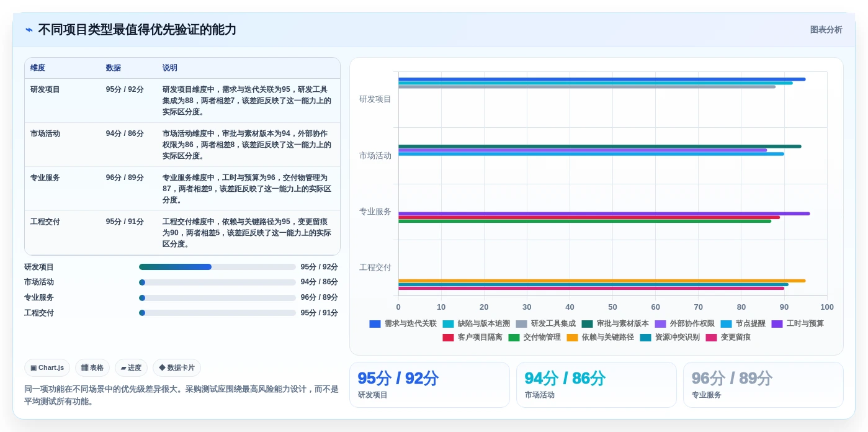Click table value 95分 / 91分 in the 工程交付 row
Viewport: 868px width, 432px height.
pyautogui.click(x=125, y=222)
